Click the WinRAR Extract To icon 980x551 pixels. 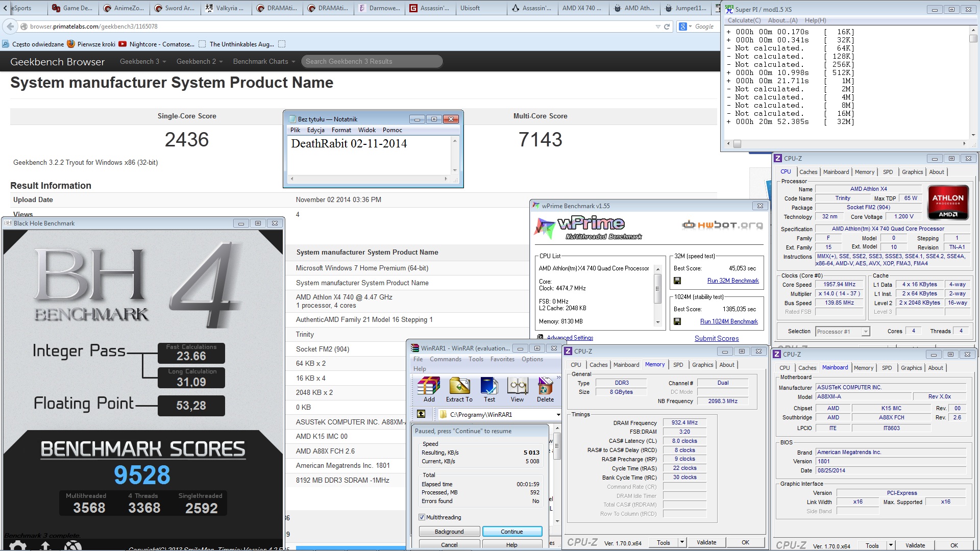459,386
